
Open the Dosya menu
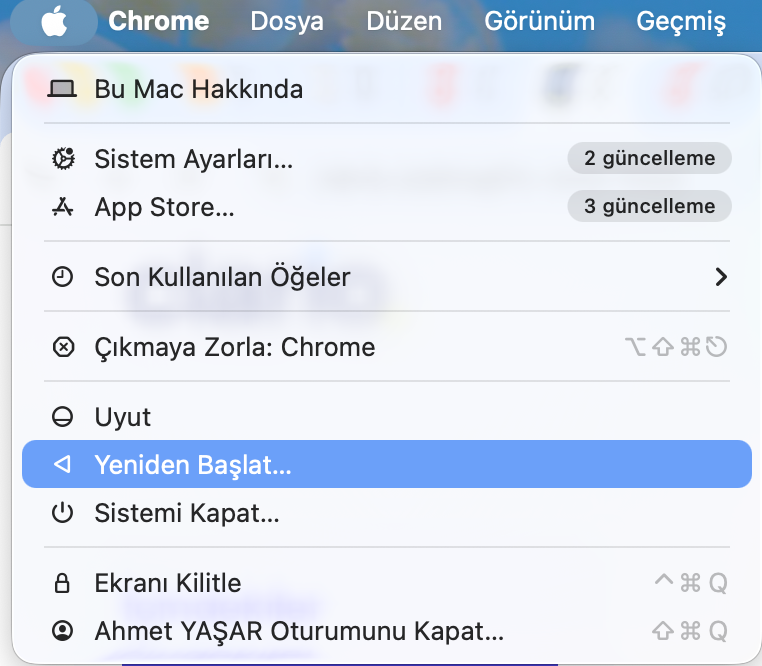click(287, 21)
